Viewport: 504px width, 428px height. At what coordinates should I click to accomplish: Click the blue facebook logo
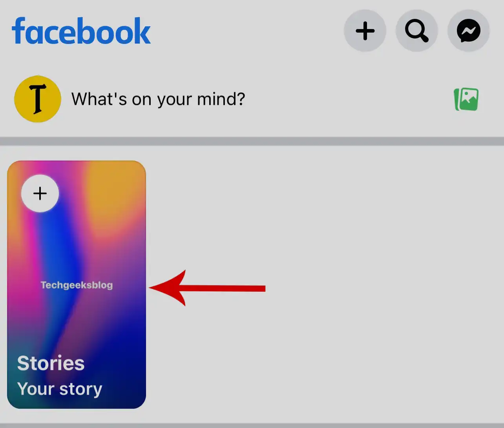[x=81, y=31]
